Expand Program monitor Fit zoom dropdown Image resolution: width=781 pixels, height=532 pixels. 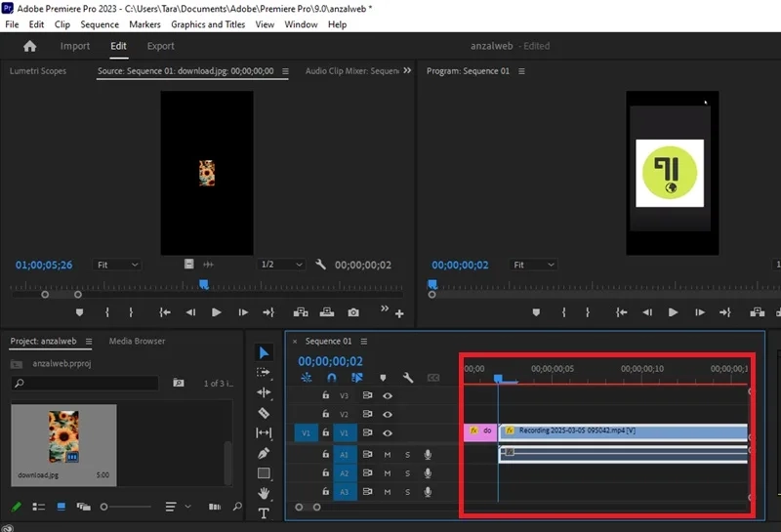tap(532, 265)
